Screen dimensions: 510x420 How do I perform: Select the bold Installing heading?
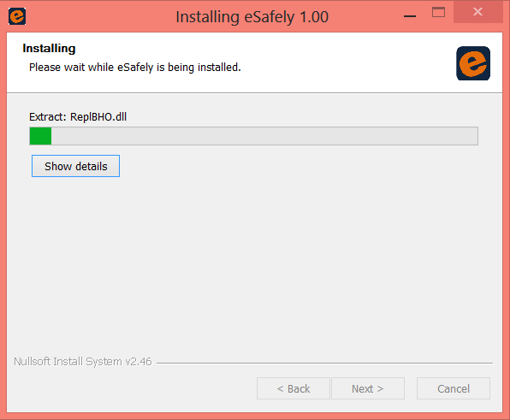click(x=49, y=49)
